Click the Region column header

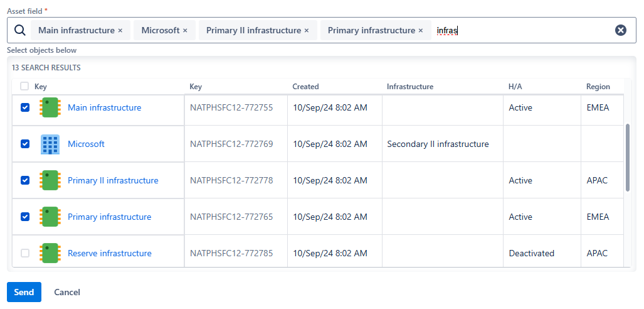point(598,87)
